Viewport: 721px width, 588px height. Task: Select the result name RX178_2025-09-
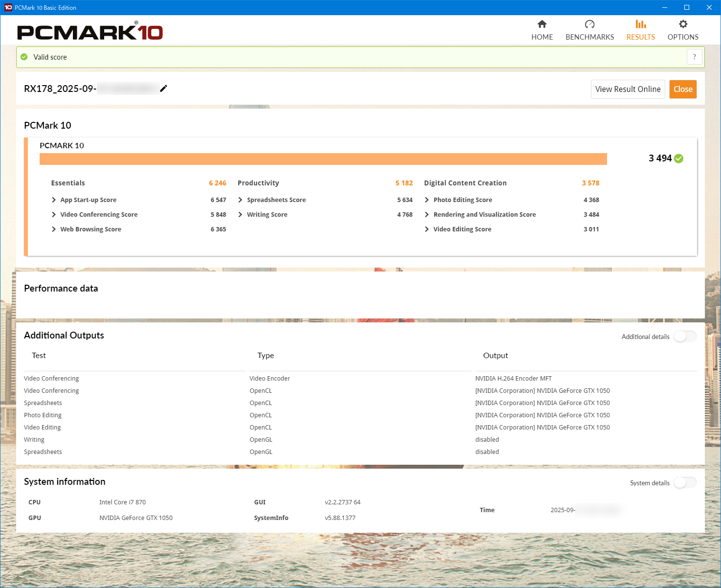[x=60, y=89]
